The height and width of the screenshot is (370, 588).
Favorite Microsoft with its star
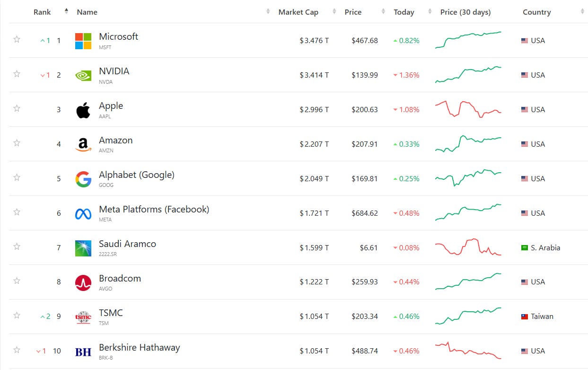click(x=17, y=39)
